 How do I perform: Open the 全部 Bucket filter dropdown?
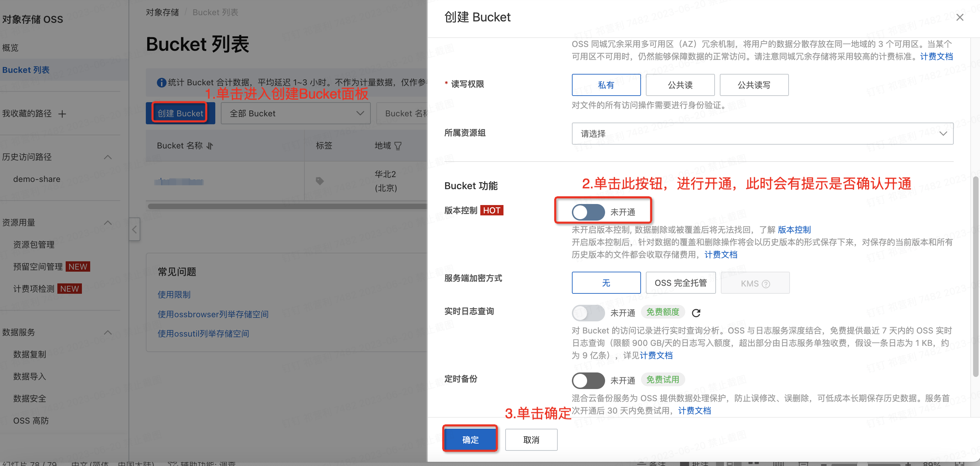tap(295, 113)
